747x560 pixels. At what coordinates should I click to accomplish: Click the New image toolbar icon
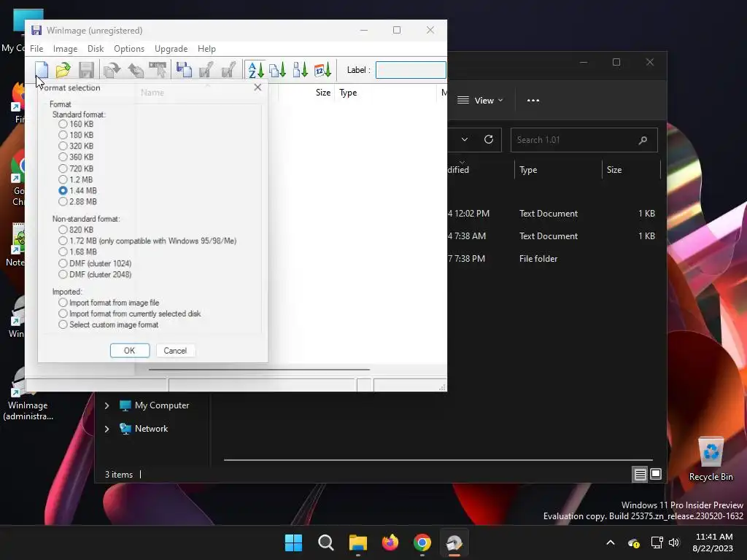click(42, 70)
